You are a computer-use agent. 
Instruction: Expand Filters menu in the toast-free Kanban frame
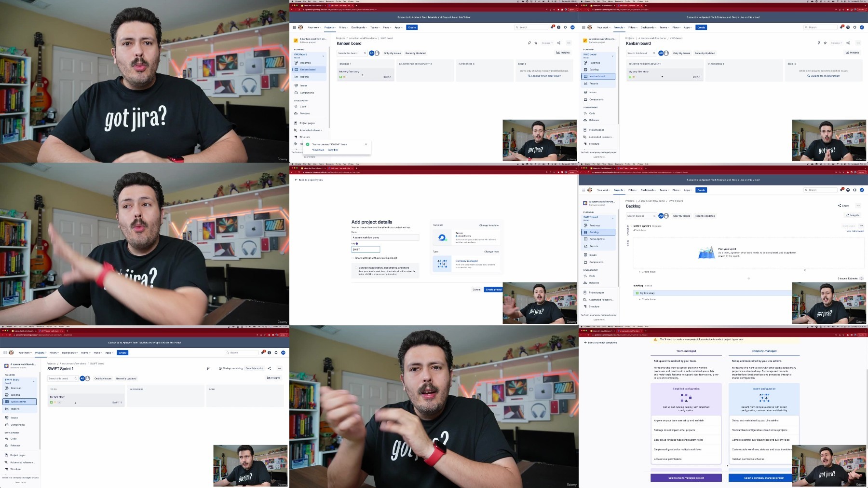(633, 28)
